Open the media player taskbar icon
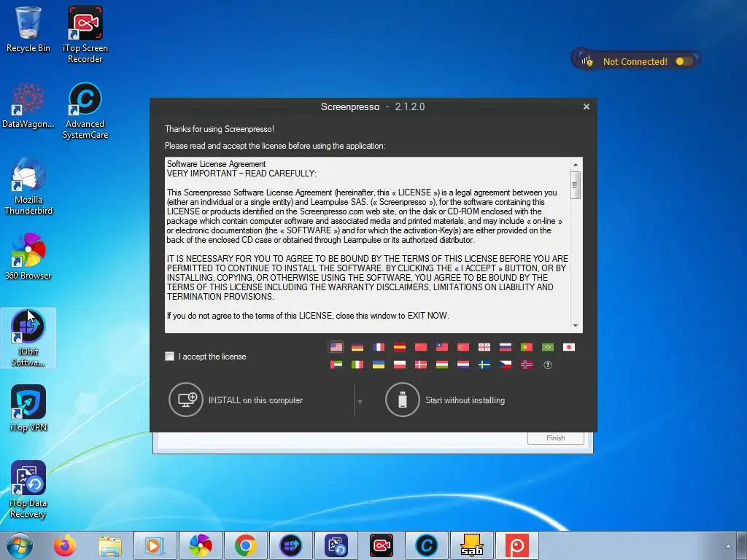The width and height of the screenshot is (747, 560). pos(155,545)
